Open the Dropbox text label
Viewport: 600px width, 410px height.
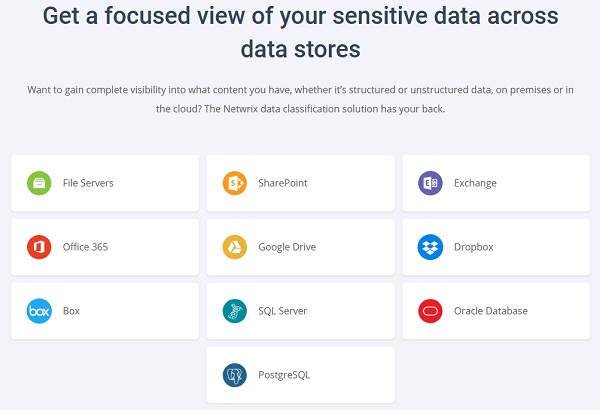[x=473, y=247]
